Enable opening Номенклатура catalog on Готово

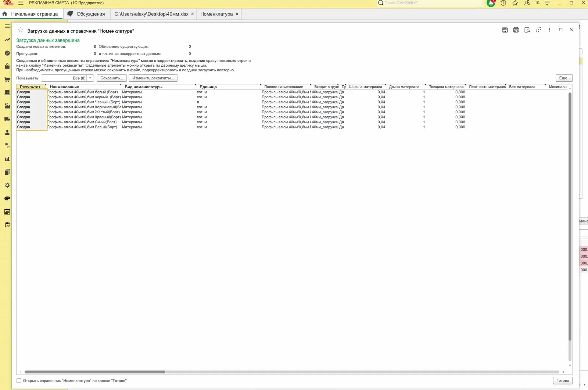19,381
